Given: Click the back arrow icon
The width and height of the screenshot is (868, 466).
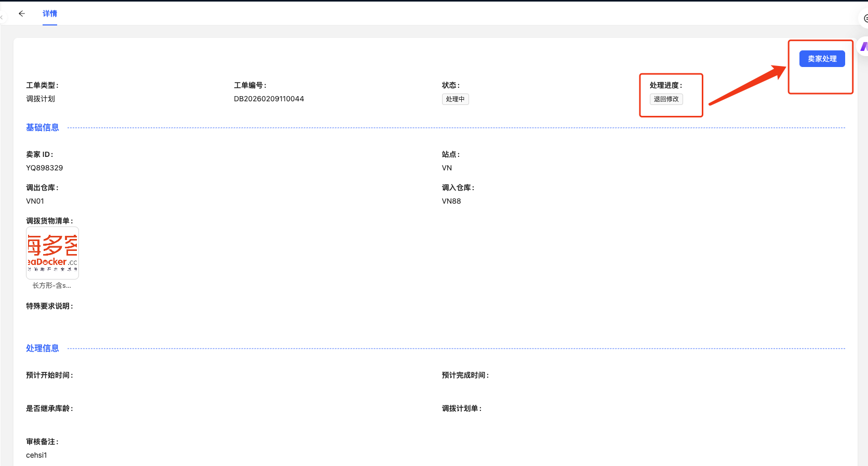Looking at the screenshot, I should [21, 14].
